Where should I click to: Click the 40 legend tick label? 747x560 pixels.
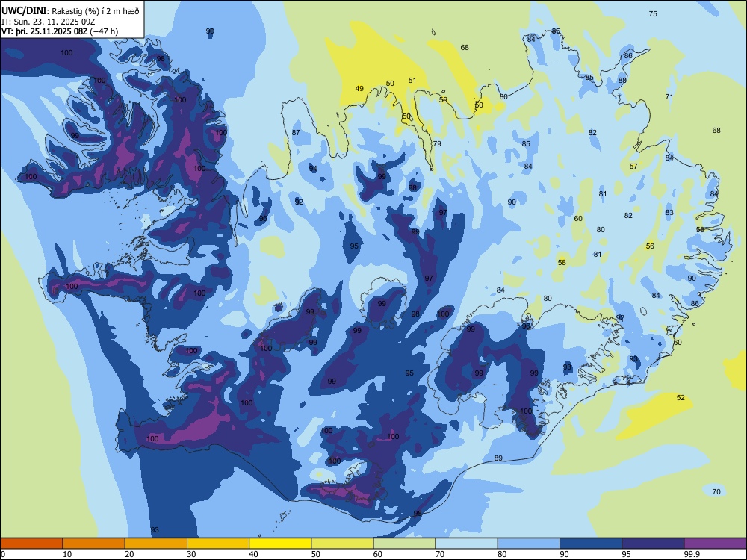253,554
